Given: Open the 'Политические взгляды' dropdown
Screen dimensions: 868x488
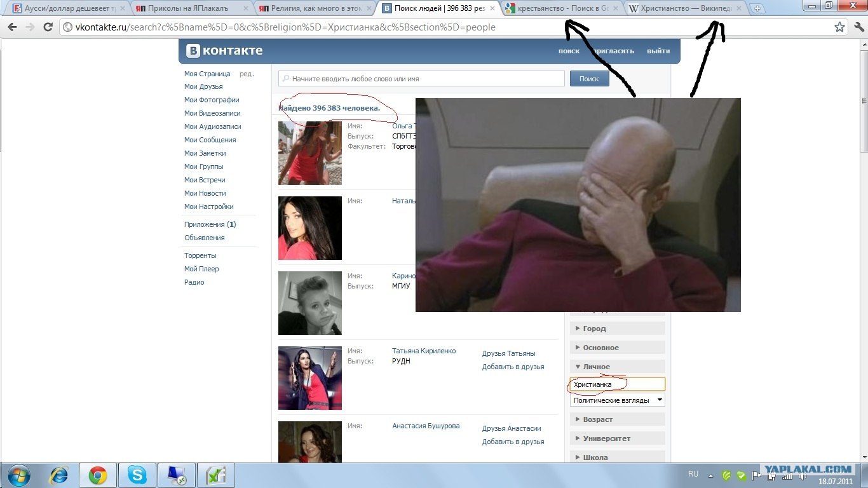Looking at the screenshot, I should coord(617,400).
